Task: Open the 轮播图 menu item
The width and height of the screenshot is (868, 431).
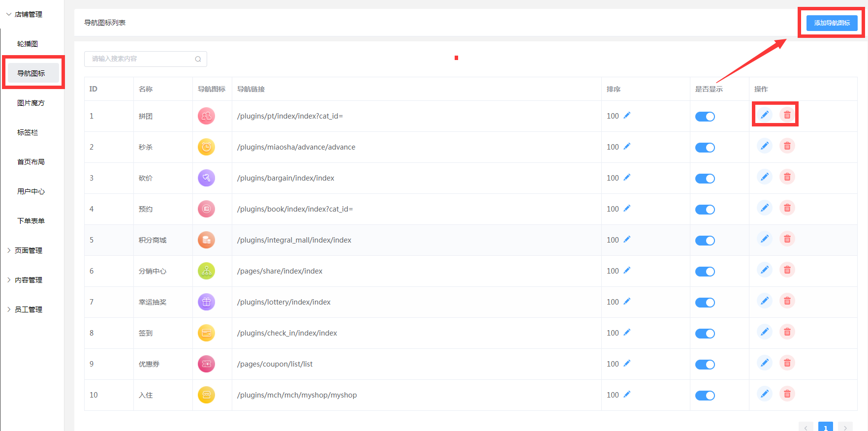Action: pyautogui.click(x=28, y=44)
